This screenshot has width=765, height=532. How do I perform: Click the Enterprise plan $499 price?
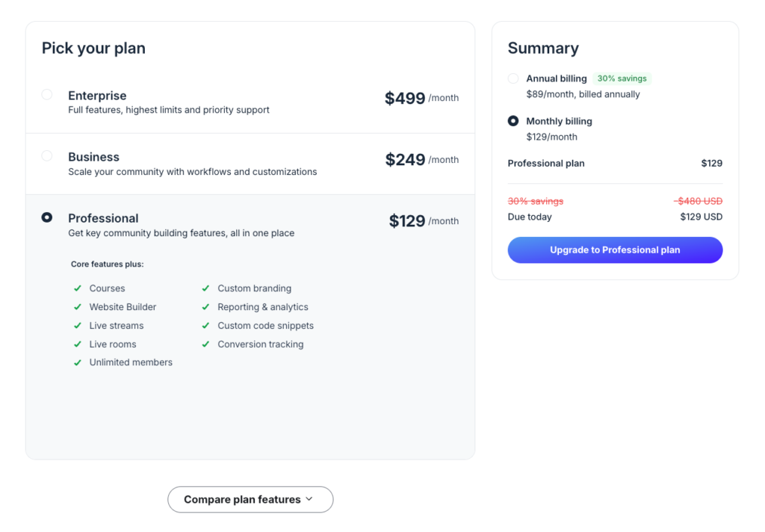pyautogui.click(x=405, y=99)
